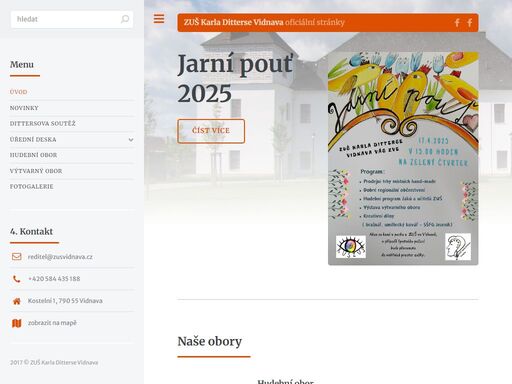512x384 pixels.
Task: Click the house address icon
Action: pos(17,301)
